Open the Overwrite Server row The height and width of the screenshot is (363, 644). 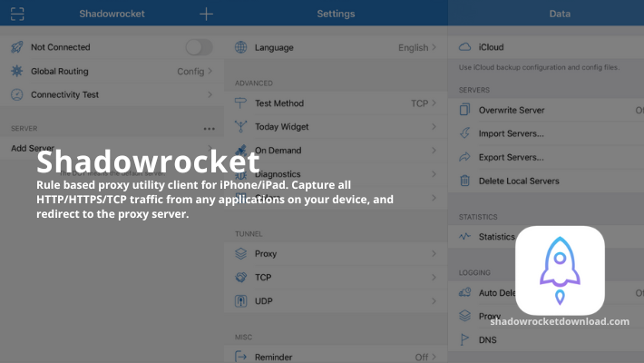(546, 110)
